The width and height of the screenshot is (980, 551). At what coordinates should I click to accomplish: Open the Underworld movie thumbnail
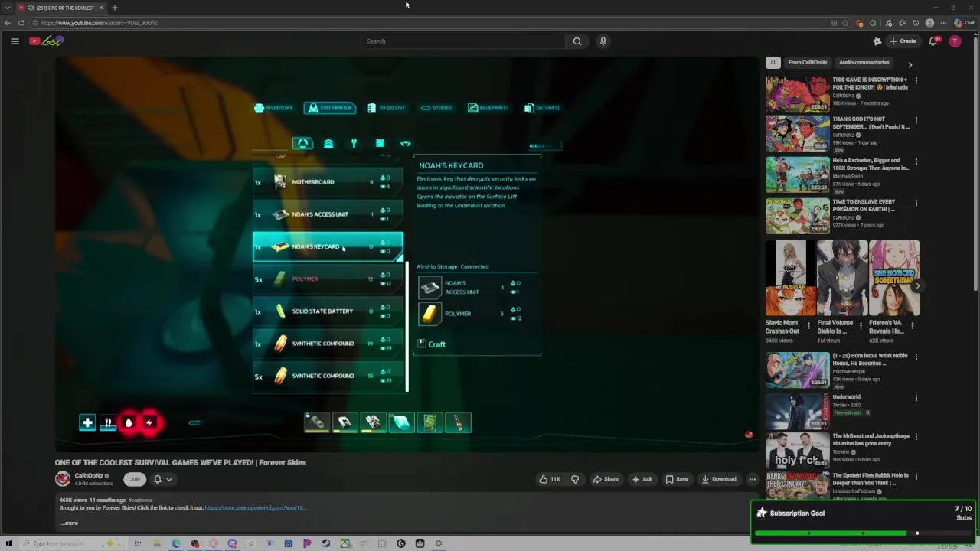[x=797, y=410]
